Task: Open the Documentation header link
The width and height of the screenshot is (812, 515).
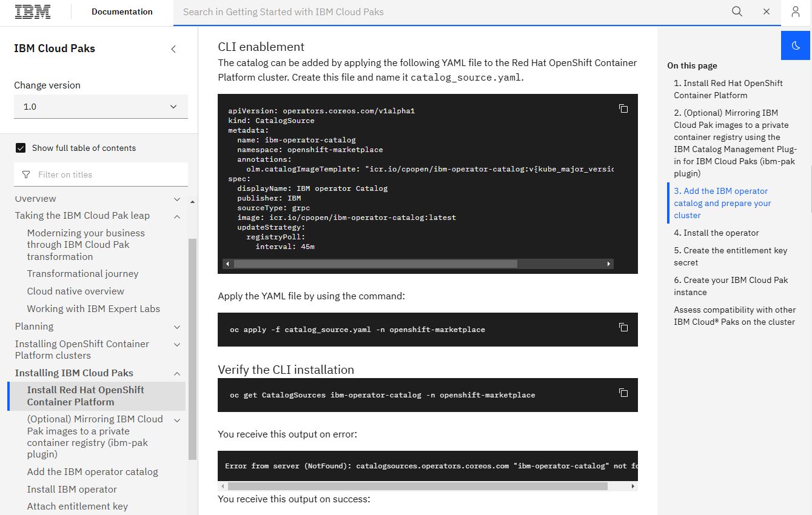Action: click(122, 12)
